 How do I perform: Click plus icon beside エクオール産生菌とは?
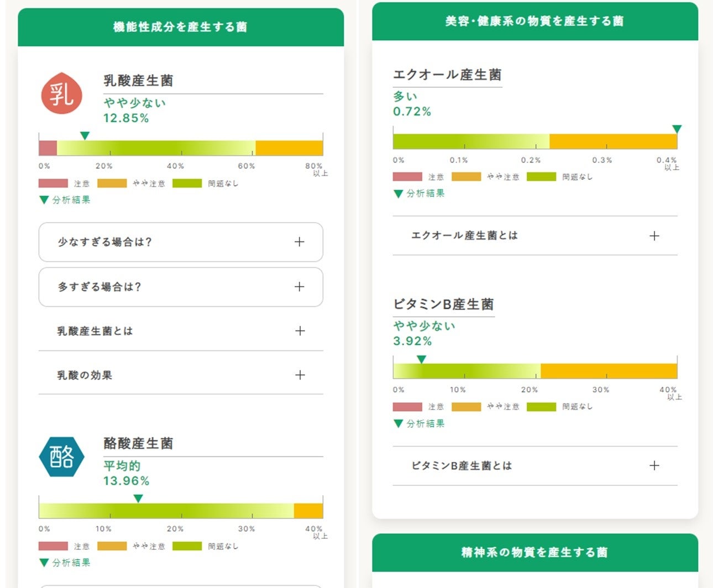tap(654, 236)
